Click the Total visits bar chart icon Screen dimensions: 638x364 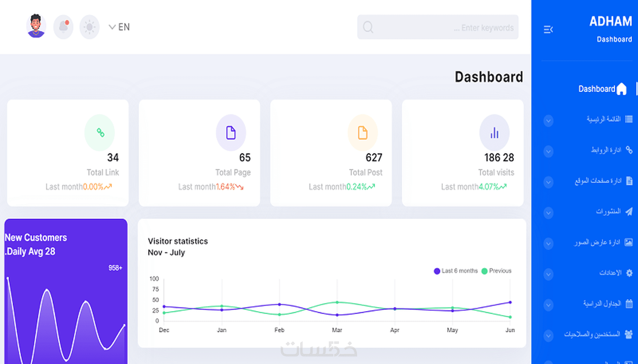pyautogui.click(x=494, y=133)
